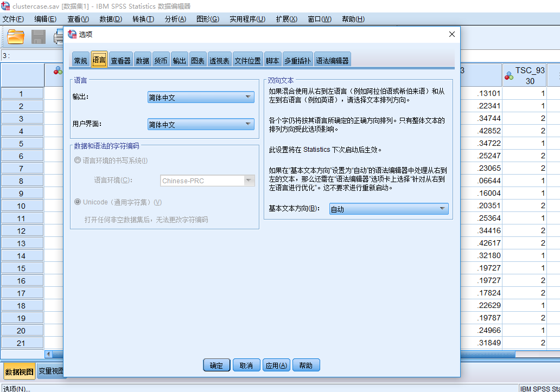Click the 语言 tab
The image size is (560, 392).
tap(99, 60)
